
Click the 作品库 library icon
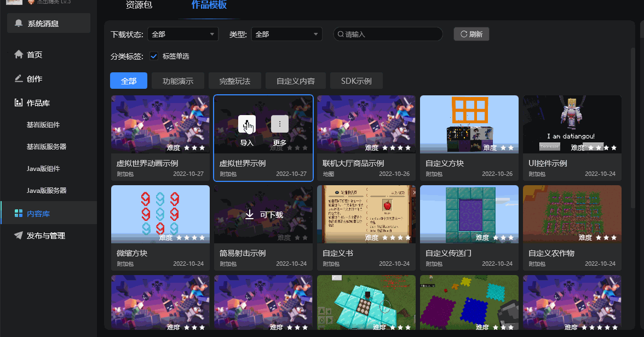(x=19, y=102)
